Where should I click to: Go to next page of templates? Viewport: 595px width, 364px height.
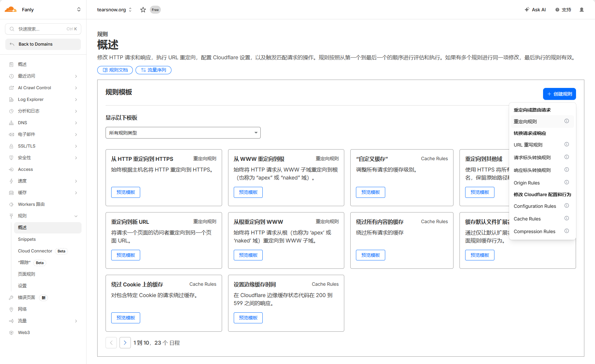tap(125, 343)
